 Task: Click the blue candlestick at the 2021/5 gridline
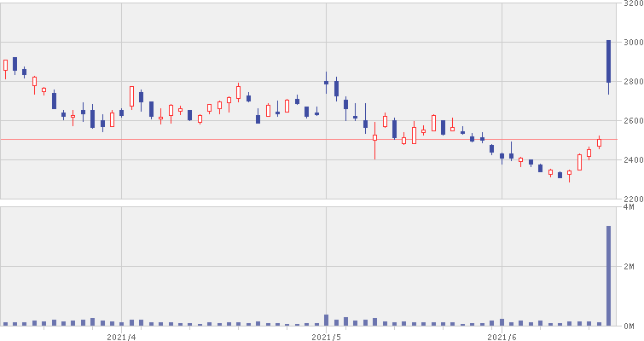point(326,83)
